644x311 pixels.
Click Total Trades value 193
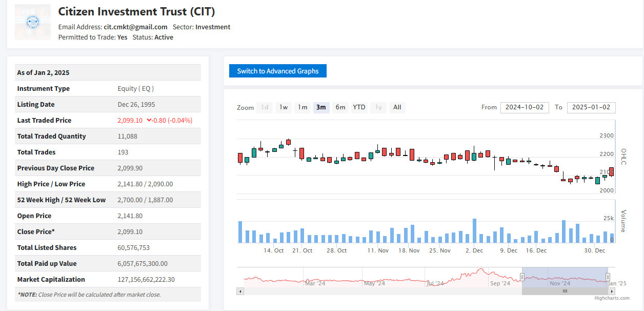[x=123, y=152]
